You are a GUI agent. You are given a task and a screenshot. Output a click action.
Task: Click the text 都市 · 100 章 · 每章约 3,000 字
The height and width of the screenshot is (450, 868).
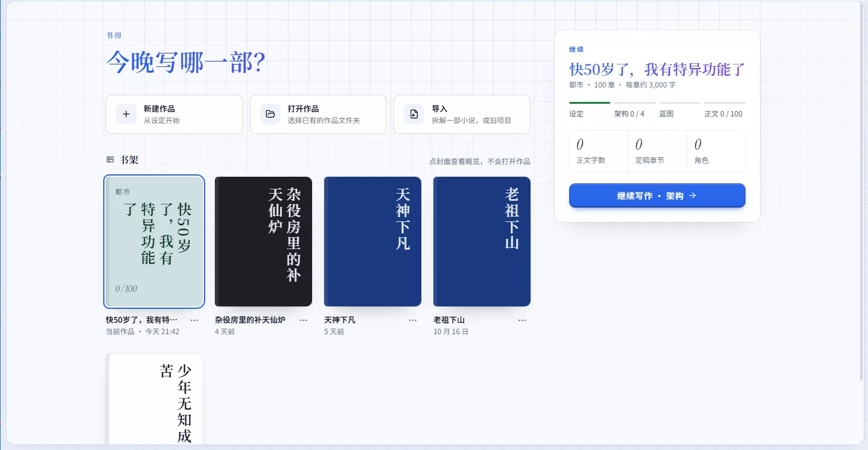pyautogui.click(x=622, y=85)
